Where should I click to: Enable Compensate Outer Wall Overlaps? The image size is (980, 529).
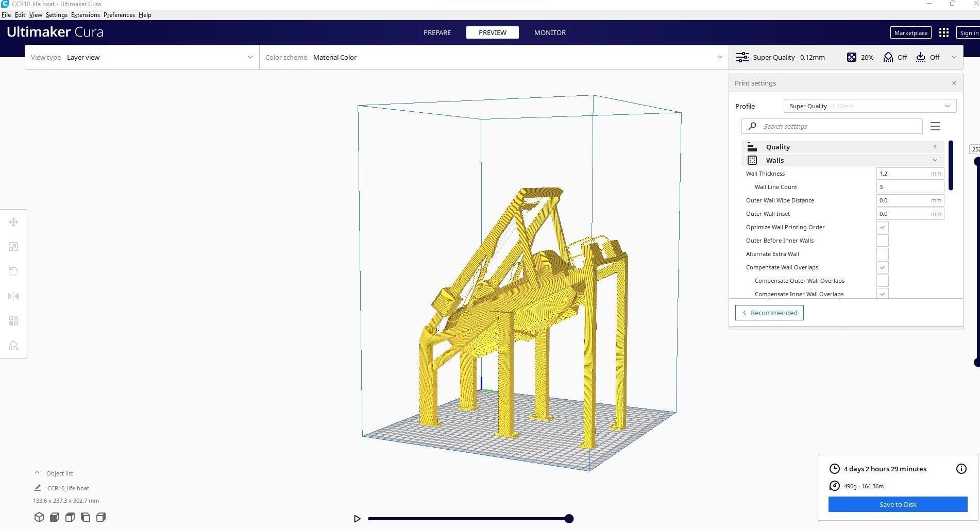coord(883,281)
